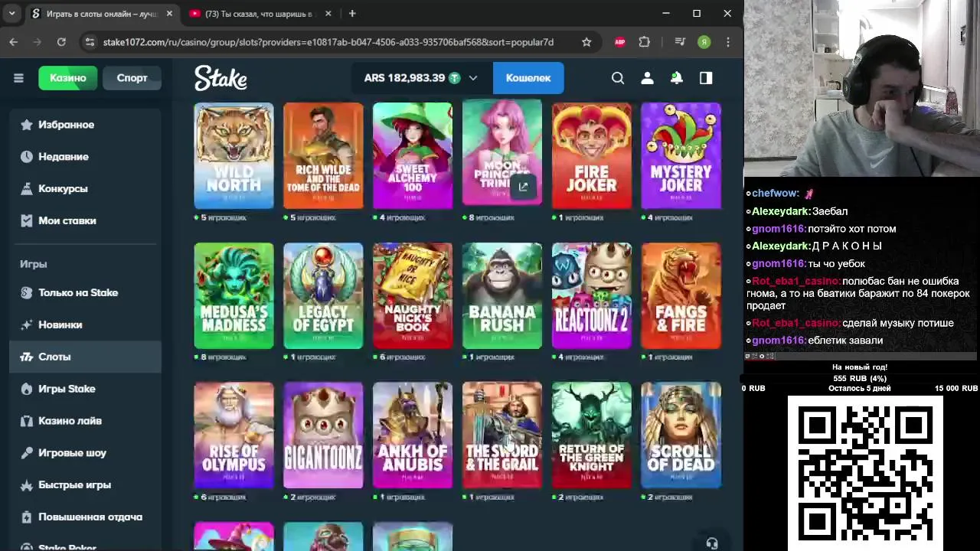Open the Naughty Nick's Book slot

pyautogui.click(x=413, y=296)
